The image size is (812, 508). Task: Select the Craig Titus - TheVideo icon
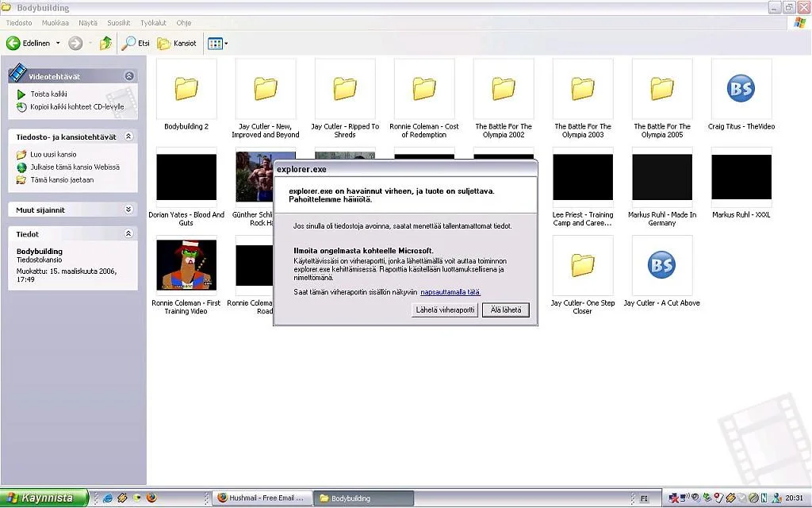741,90
